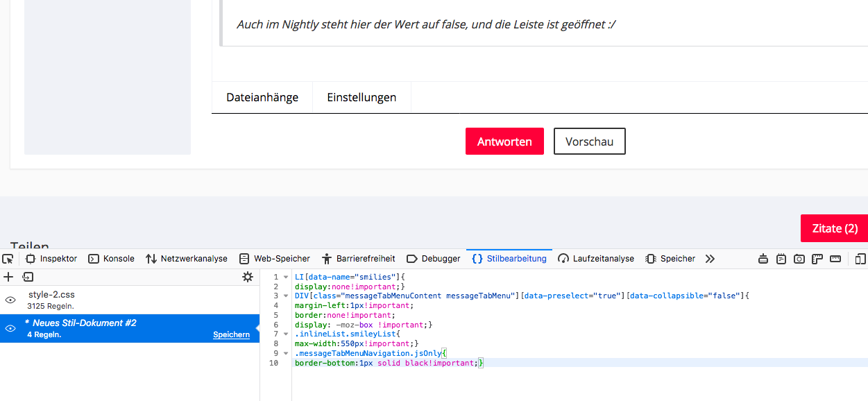868x401 pixels.
Task: Click the Antworten button
Action: (504, 142)
